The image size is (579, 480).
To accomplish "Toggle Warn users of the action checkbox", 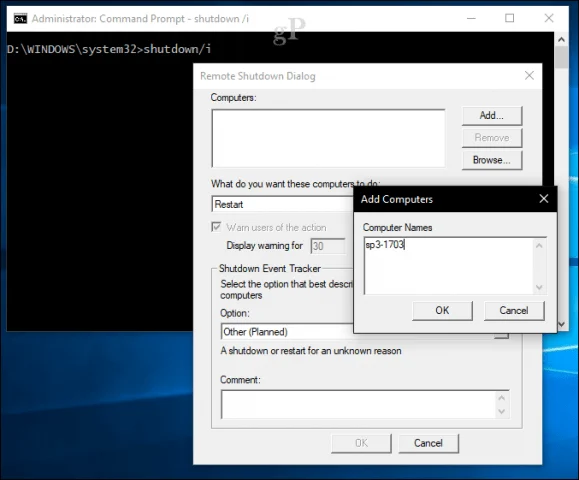I will 216,227.
